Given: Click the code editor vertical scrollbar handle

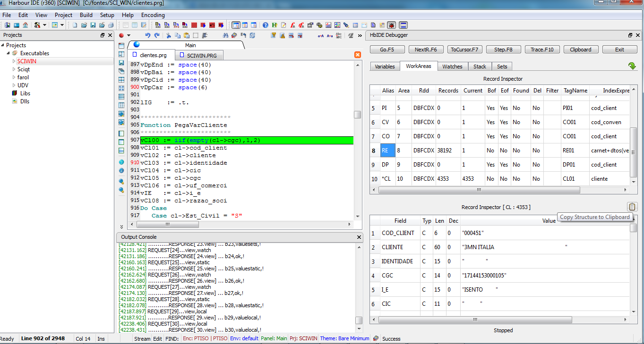Looking at the screenshot, I should pyautogui.click(x=358, y=115).
